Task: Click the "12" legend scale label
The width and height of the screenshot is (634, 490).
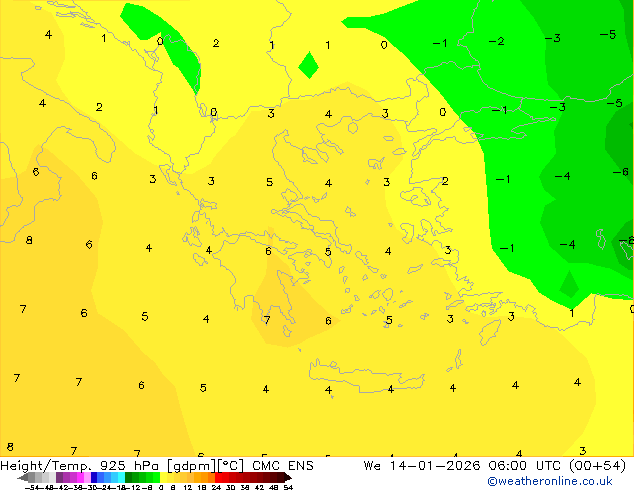Action: 188,487
